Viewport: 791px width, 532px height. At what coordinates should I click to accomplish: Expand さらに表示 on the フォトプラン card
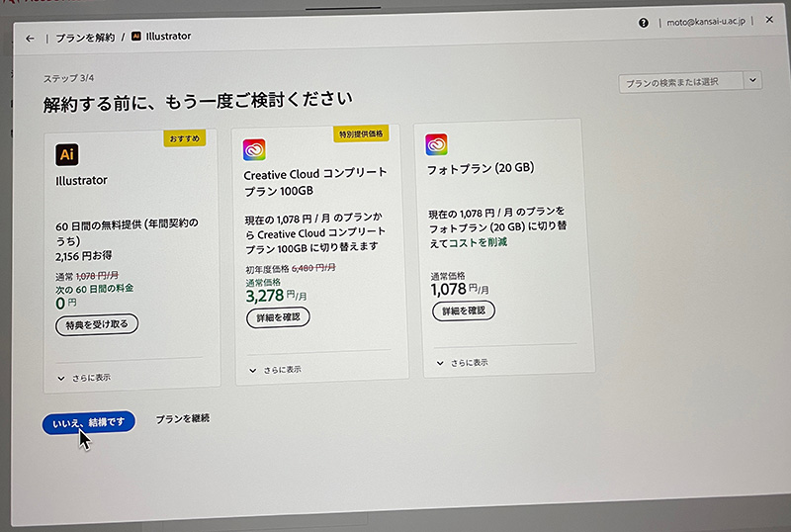(462, 362)
